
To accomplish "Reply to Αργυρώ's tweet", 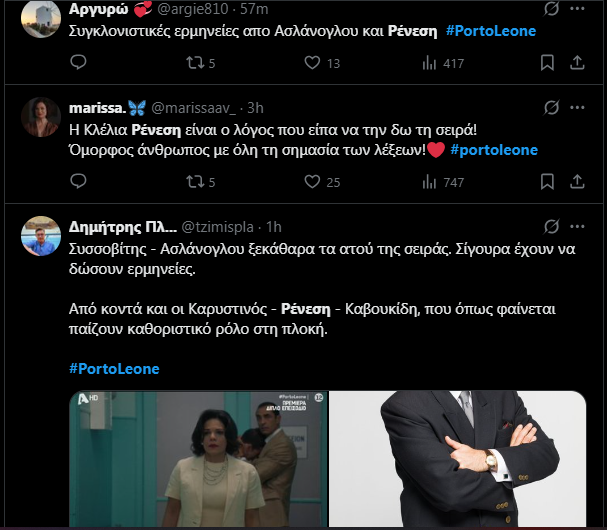I will (79, 63).
